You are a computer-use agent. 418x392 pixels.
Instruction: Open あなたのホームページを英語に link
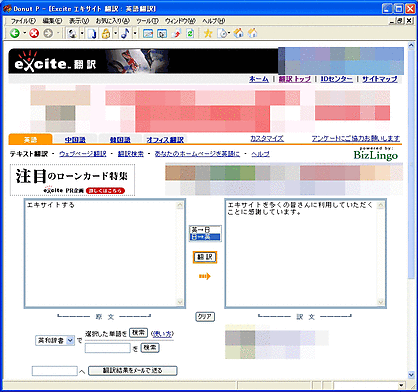coord(197,154)
